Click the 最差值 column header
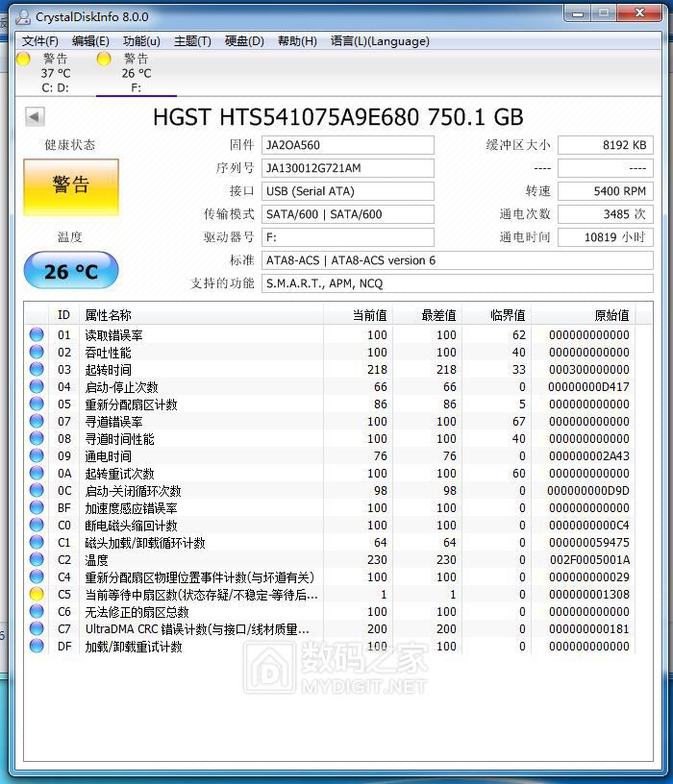This screenshot has width=673, height=784. click(x=427, y=315)
